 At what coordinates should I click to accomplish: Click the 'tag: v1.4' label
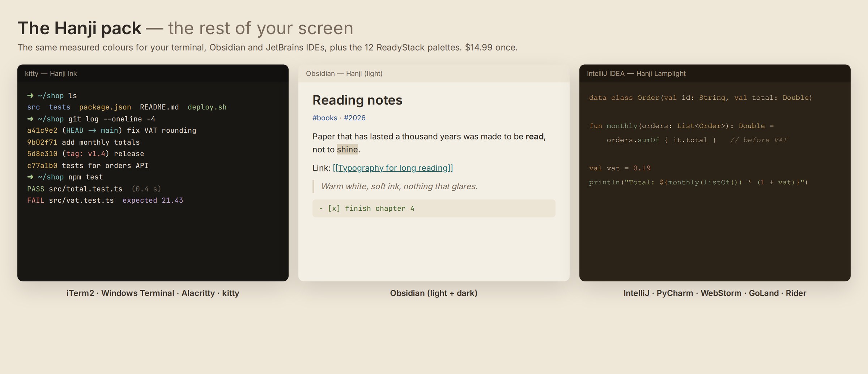coord(86,154)
